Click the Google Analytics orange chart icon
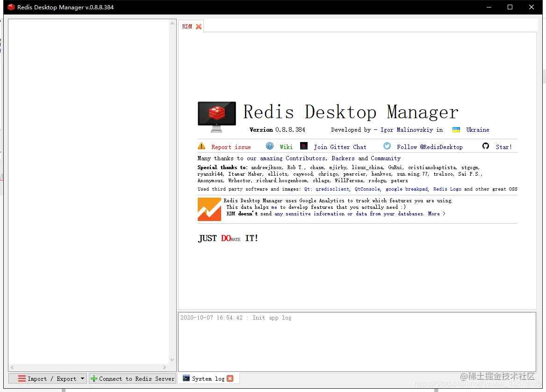Screen dimensions: 546x392 (209, 209)
